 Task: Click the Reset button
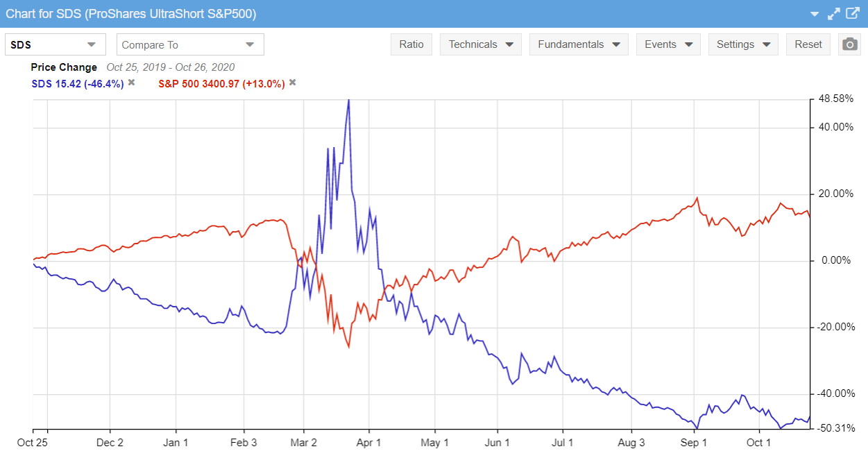[808, 44]
